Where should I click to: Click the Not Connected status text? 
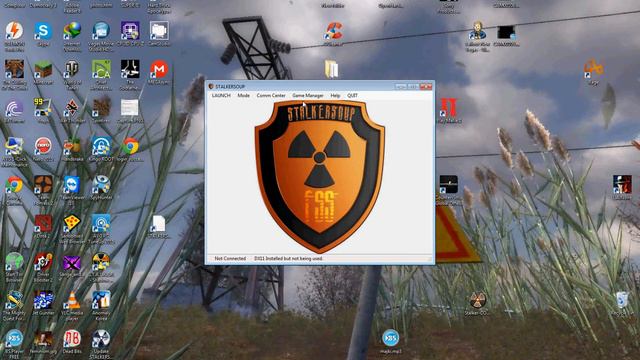[230, 258]
